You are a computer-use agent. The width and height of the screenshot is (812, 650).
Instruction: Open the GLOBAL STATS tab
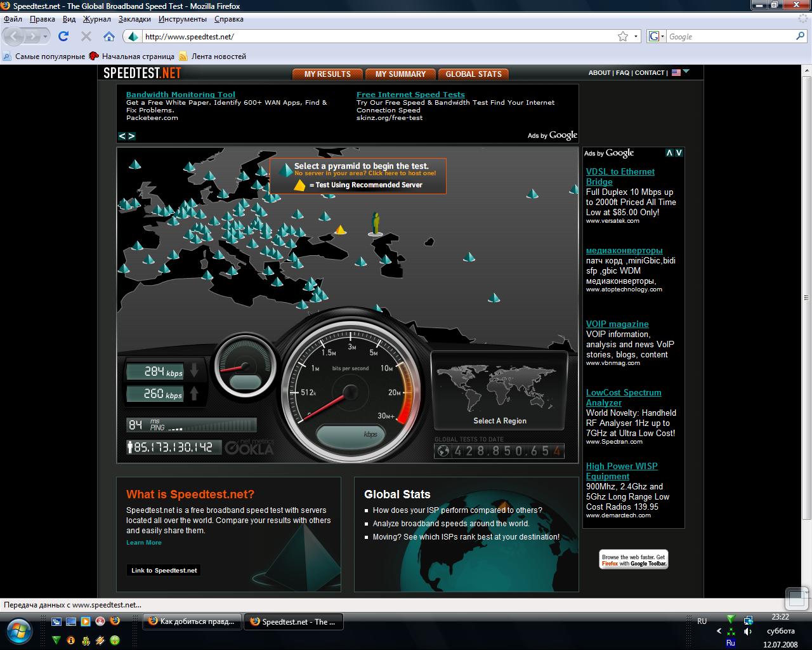pyautogui.click(x=473, y=74)
